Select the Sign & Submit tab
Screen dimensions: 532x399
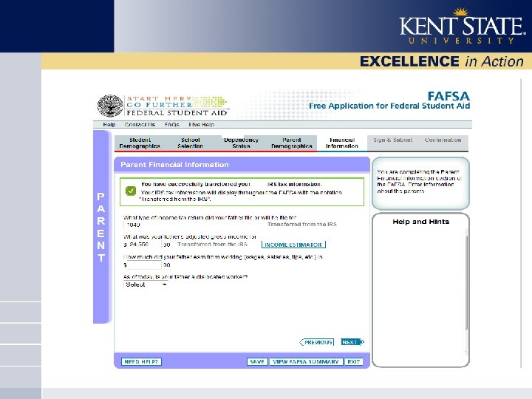[x=392, y=140]
